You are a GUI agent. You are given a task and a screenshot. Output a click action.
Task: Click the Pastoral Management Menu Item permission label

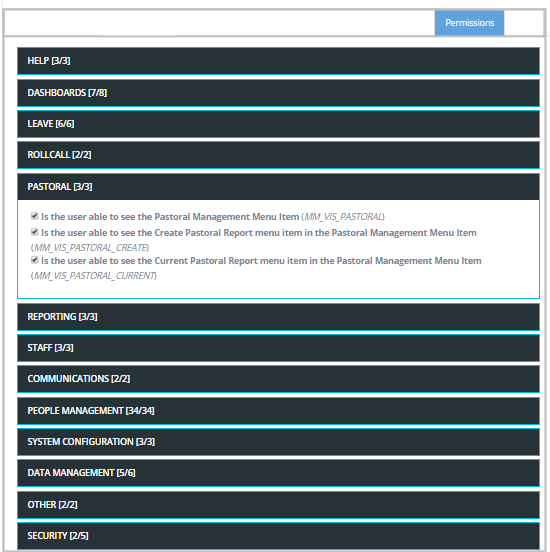click(x=213, y=217)
